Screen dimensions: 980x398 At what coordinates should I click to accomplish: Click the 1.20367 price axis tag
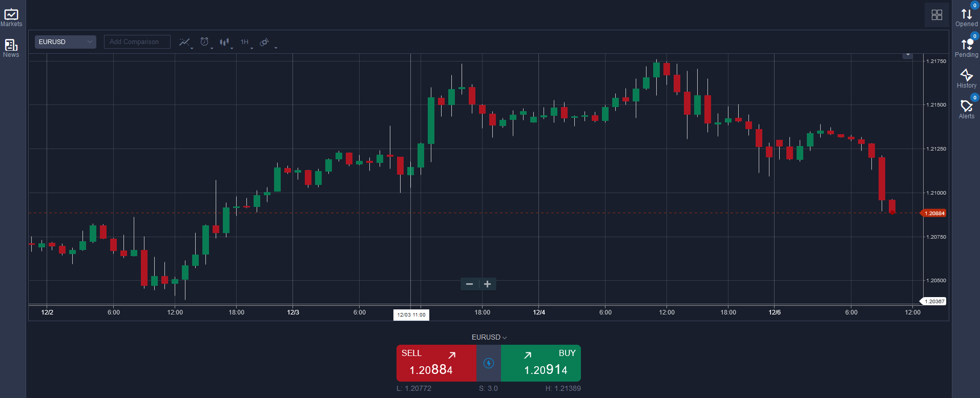click(x=933, y=301)
